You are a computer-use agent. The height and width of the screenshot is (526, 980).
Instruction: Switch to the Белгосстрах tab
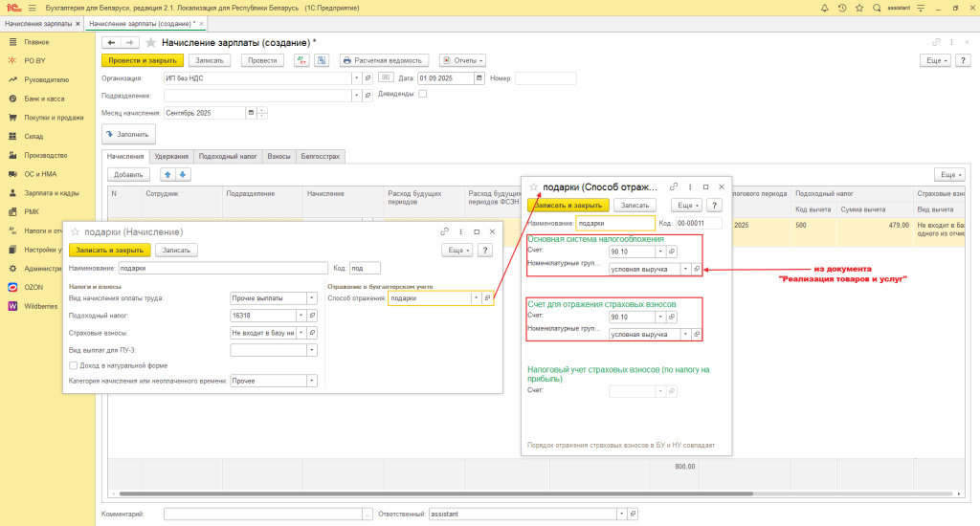pyautogui.click(x=320, y=156)
